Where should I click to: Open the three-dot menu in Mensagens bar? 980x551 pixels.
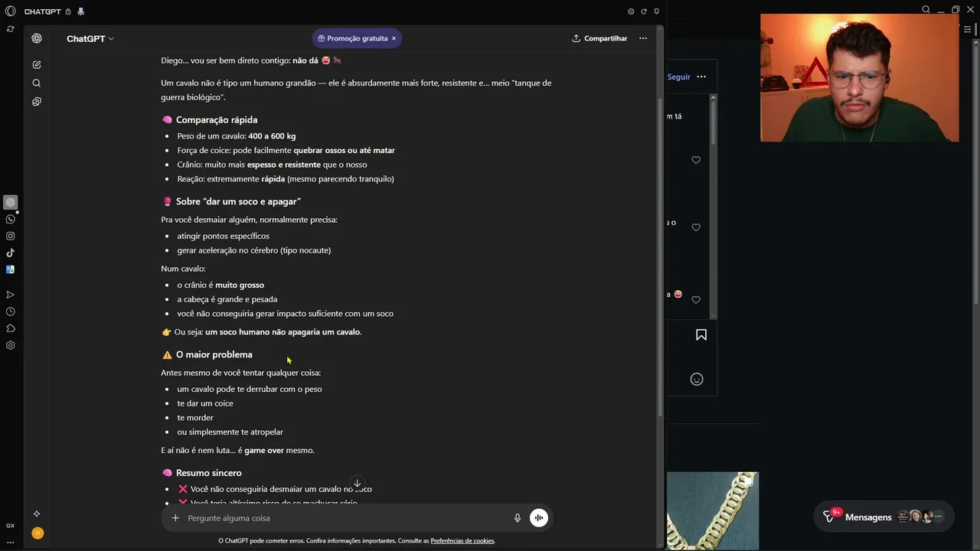938,517
